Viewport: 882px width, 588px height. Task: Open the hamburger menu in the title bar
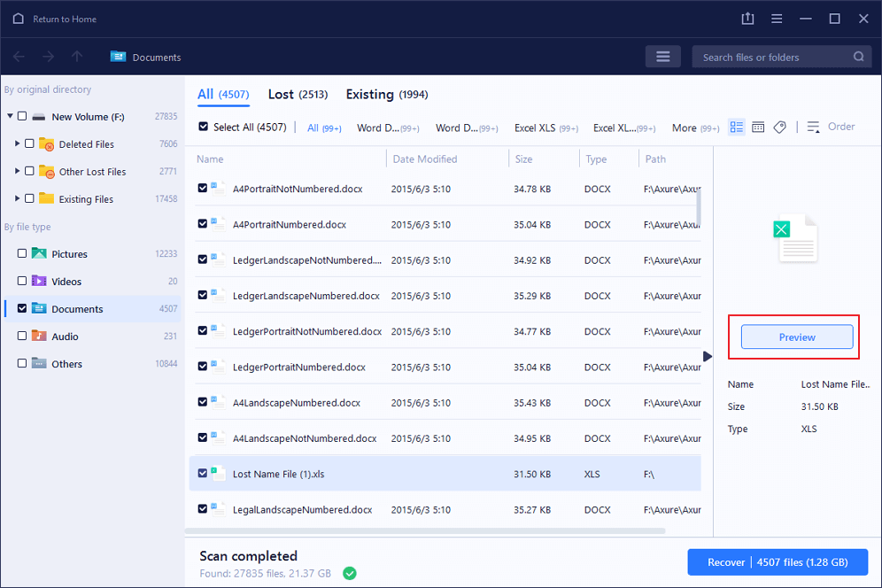tap(777, 19)
